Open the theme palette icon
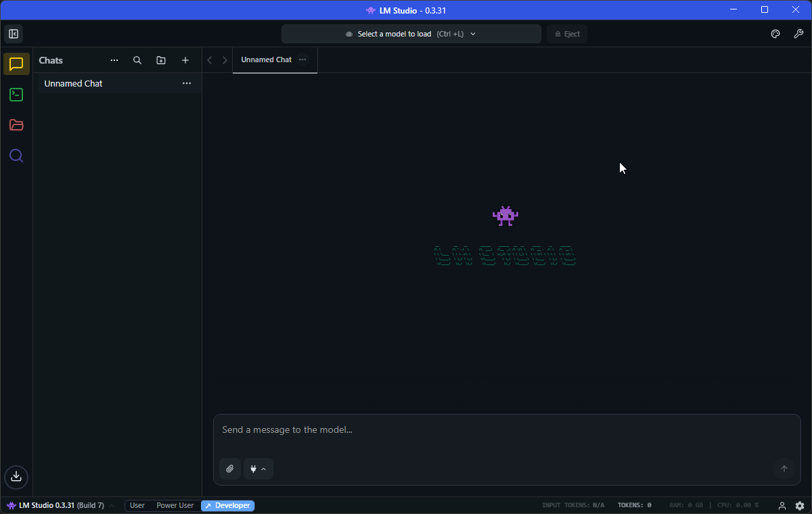 775,34
